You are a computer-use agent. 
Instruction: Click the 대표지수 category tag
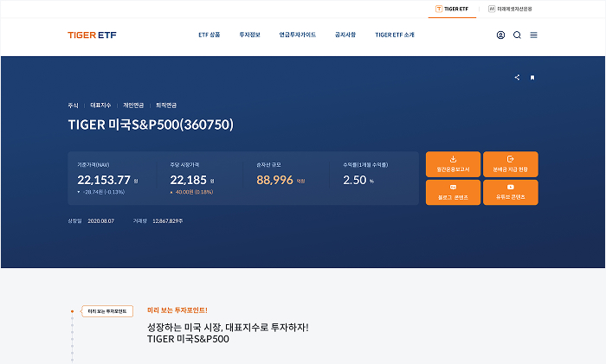coord(100,105)
